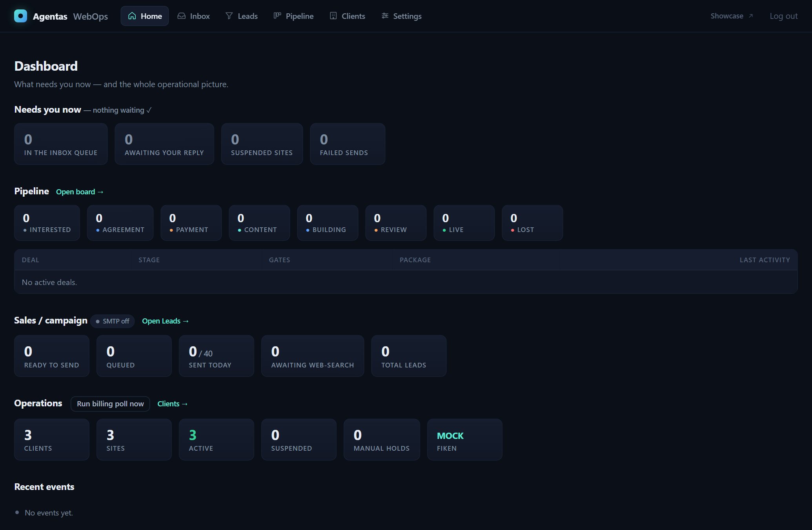Viewport: 812px width, 530px height.
Task: Click the Pipeline board icon
Action: [x=277, y=16]
